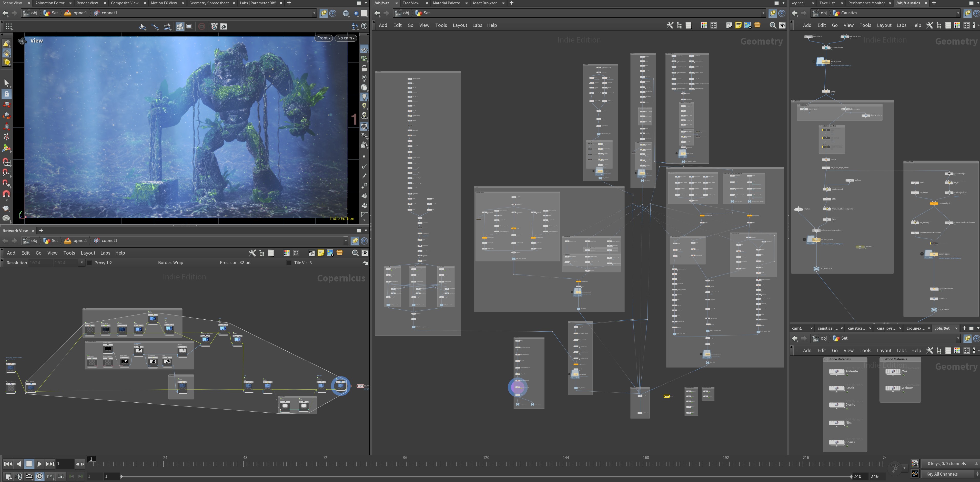The image size is (980, 482).
Task: Click the Find magnifier in Copernicus network toolbar
Action: click(355, 253)
